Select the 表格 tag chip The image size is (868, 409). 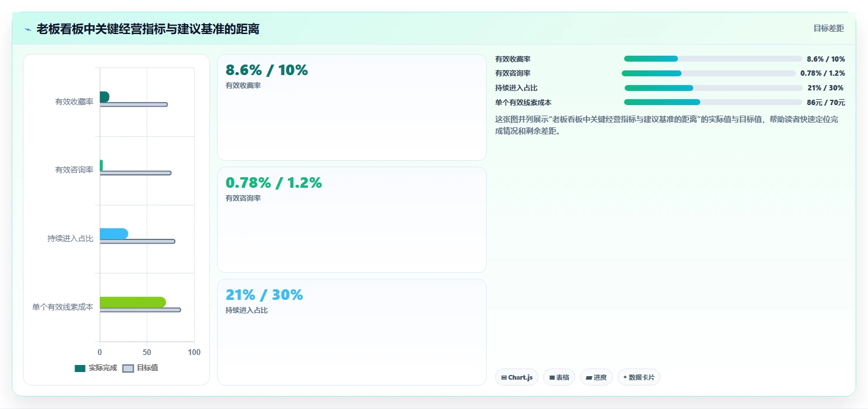(x=559, y=377)
